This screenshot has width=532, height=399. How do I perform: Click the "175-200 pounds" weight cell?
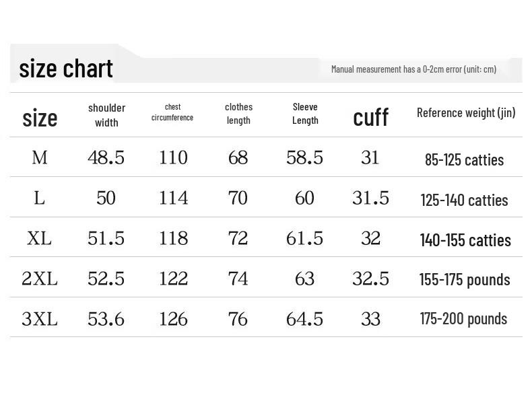(463, 319)
